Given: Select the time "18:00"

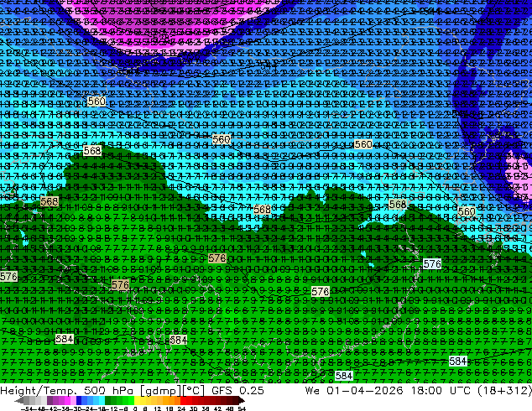Looking at the screenshot, I should coord(426,391).
